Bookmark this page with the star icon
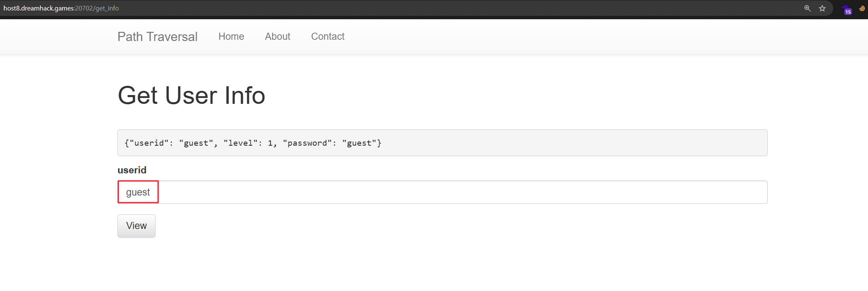This screenshot has height=291, width=868. click(822, 8)
